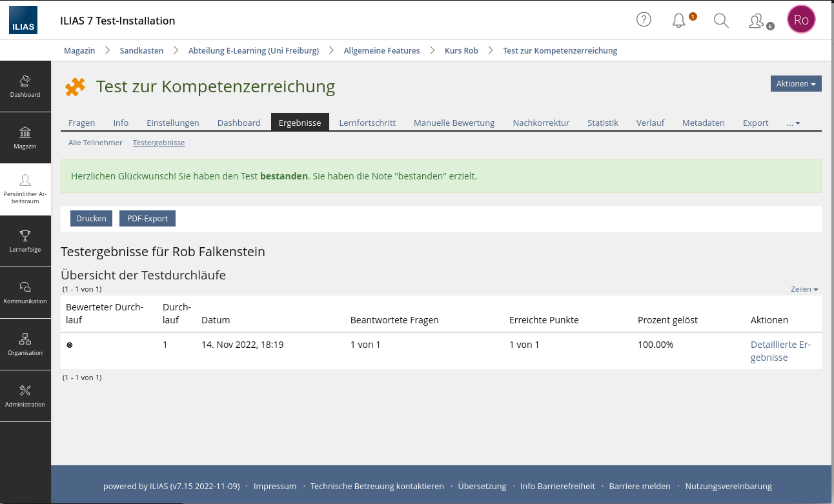Expand the Aktionen dropdown
The image size is (834, 504).
[795, 84]
